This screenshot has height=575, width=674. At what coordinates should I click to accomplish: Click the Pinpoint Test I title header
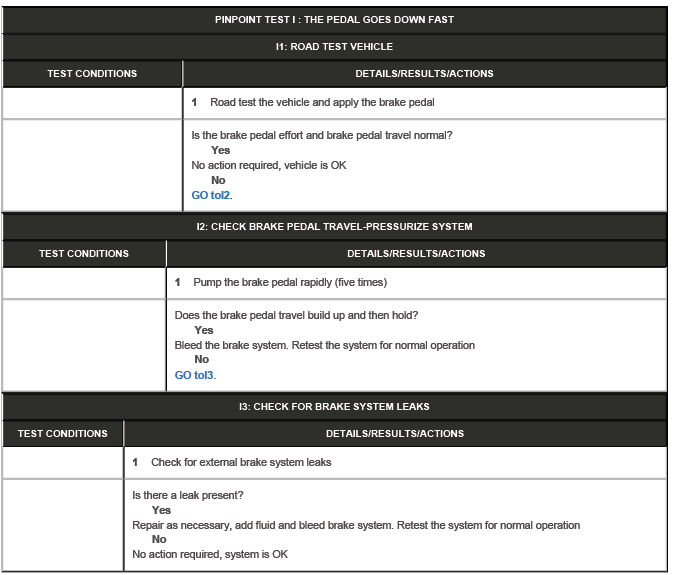(334, 20)
